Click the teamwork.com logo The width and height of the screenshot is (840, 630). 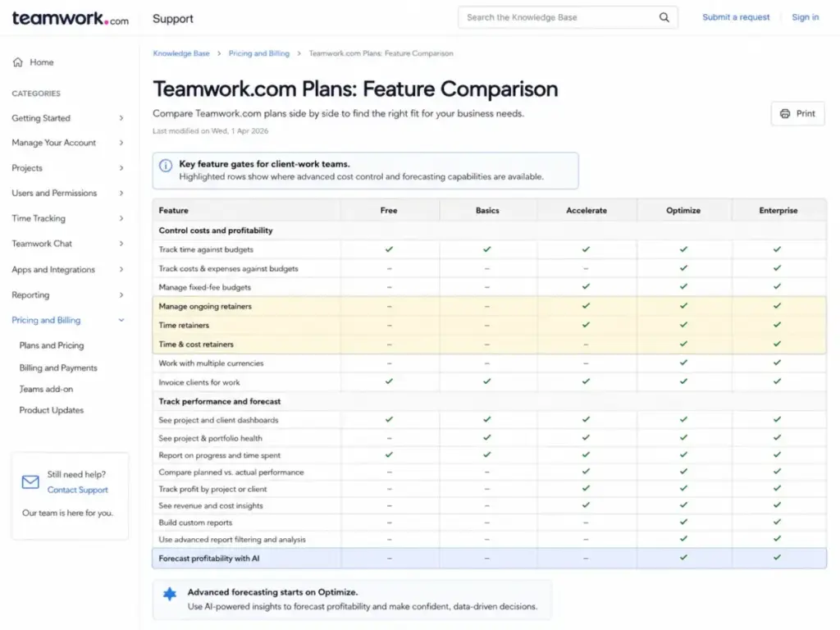coord(71,18)
